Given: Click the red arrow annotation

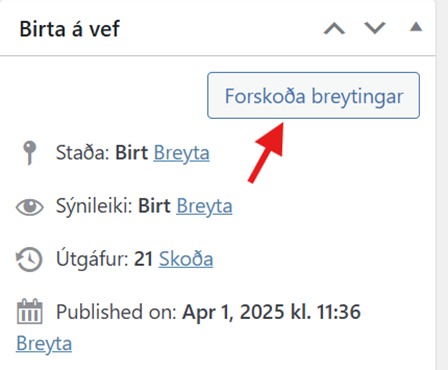Looking at the screenshot, I should (x=268, y=152).
